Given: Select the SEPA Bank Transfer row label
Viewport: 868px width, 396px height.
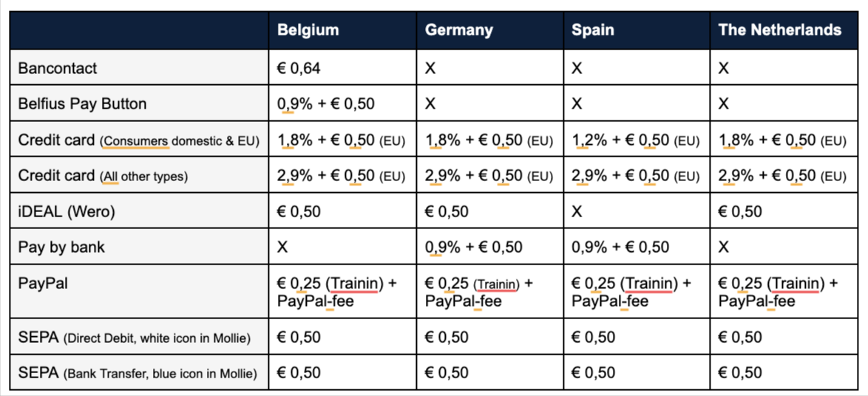Looking at the screenshot, I should click(x=138, y=374).
